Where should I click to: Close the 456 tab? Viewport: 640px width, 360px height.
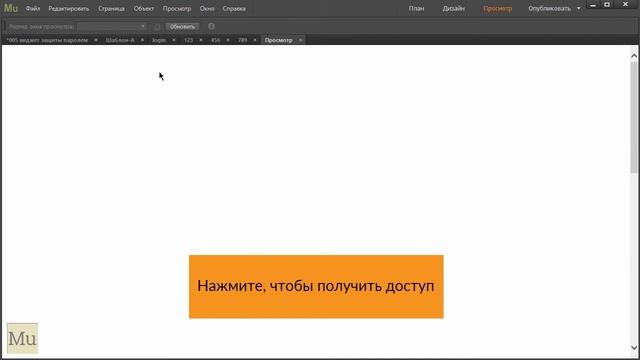228,40
